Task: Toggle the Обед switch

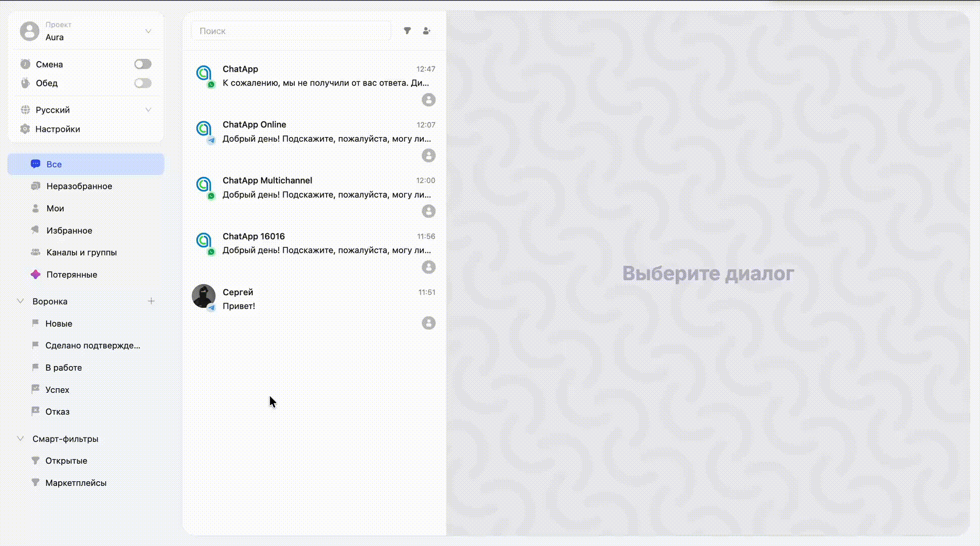Action: pyautogui.click(x=143, y=83)
